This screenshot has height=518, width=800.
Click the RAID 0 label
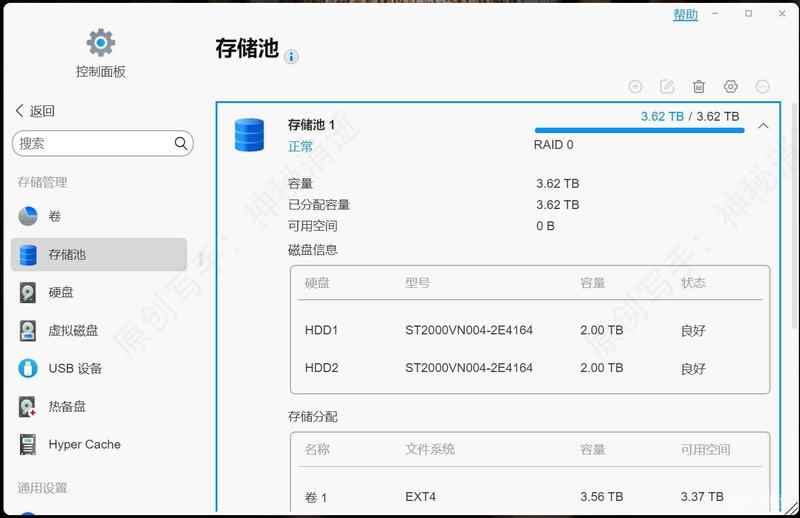[554, 145]
